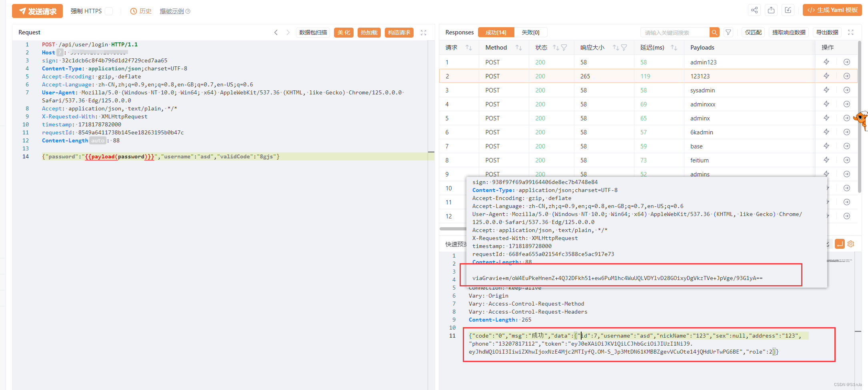
Task: Sort the table by Method column
Action: click(519, 48)
